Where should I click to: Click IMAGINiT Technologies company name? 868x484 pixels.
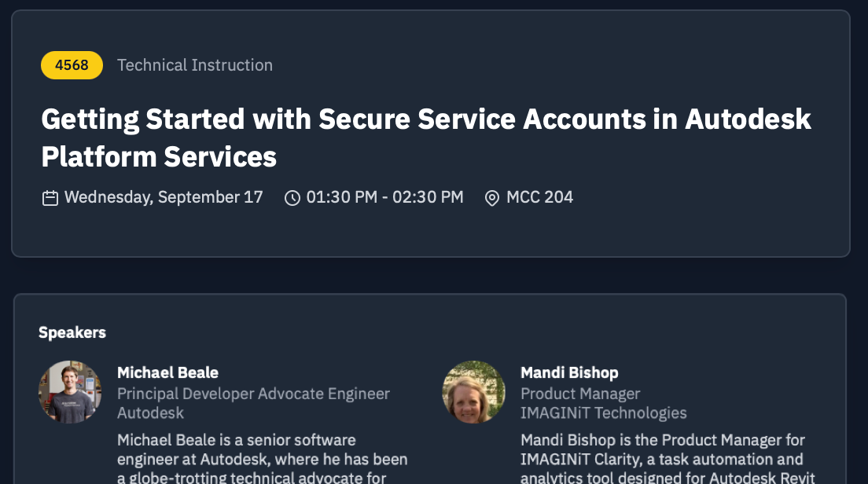603,412
